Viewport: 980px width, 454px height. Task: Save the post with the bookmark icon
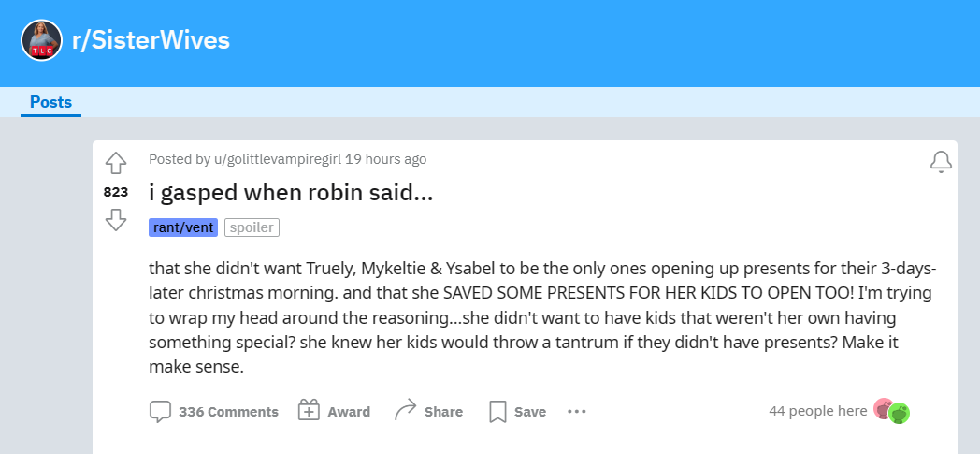[x=517, y=412]
